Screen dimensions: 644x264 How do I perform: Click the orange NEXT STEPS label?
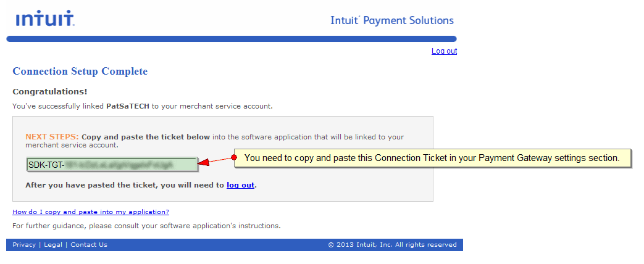(x=52, y=137)
